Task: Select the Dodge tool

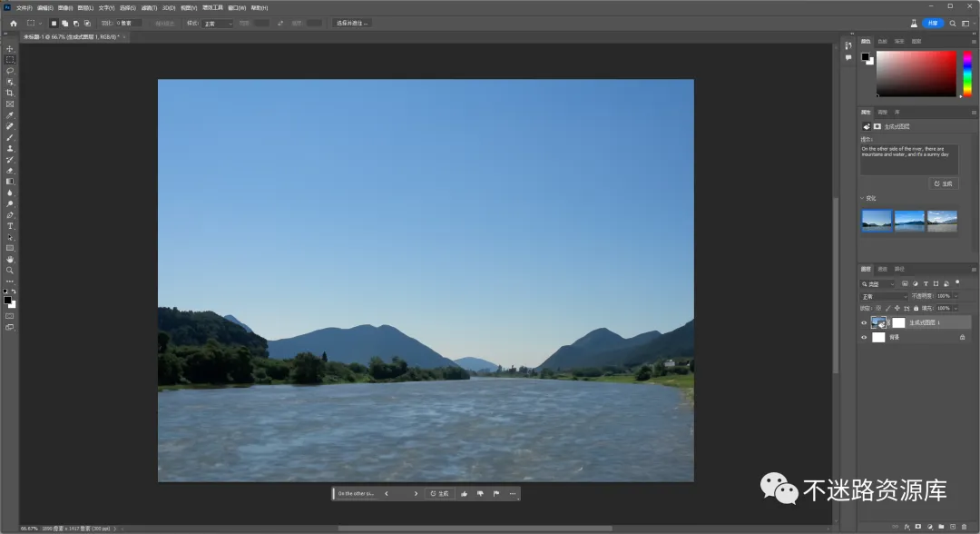Action: click(x=9, y=204)
